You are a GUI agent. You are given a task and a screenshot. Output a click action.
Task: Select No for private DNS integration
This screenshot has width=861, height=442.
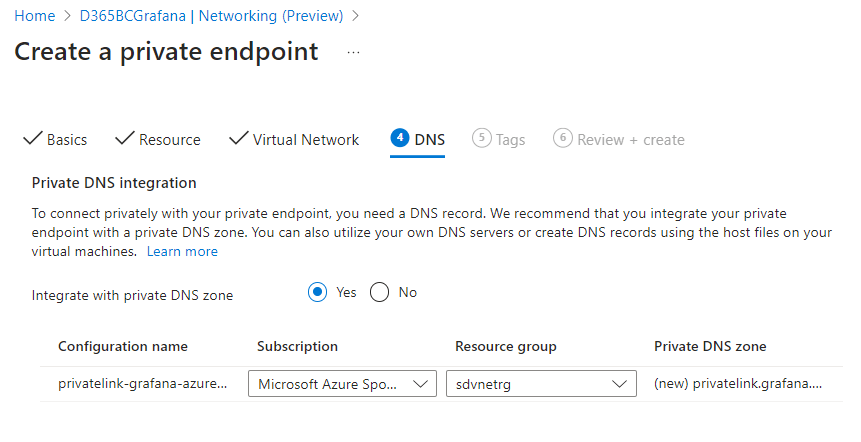(x=380, y=292)
